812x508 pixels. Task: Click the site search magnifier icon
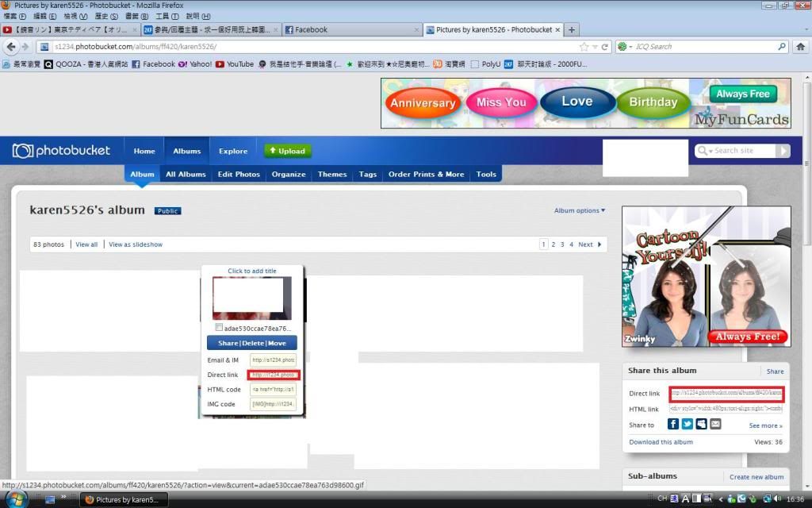coord(703,150)
